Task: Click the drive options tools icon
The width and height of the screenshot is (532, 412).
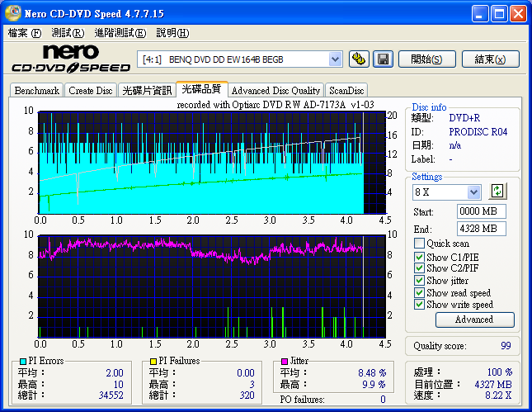Action: click(359, 59)
